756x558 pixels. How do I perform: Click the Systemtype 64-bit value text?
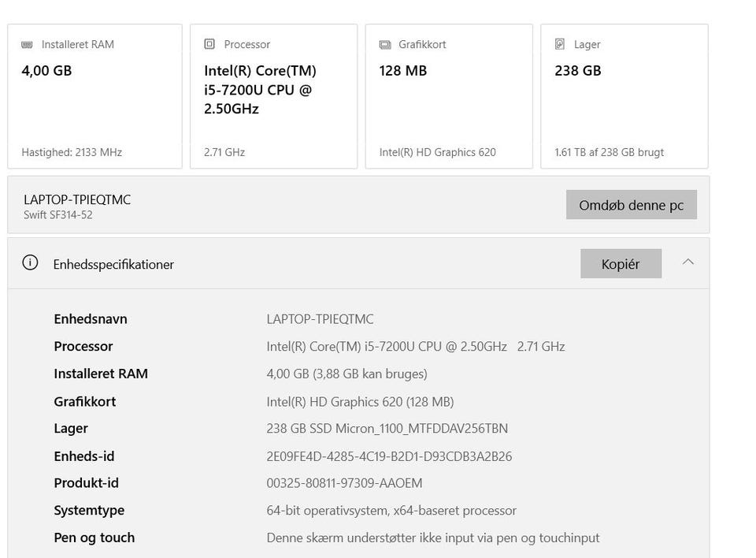(391, 511)
